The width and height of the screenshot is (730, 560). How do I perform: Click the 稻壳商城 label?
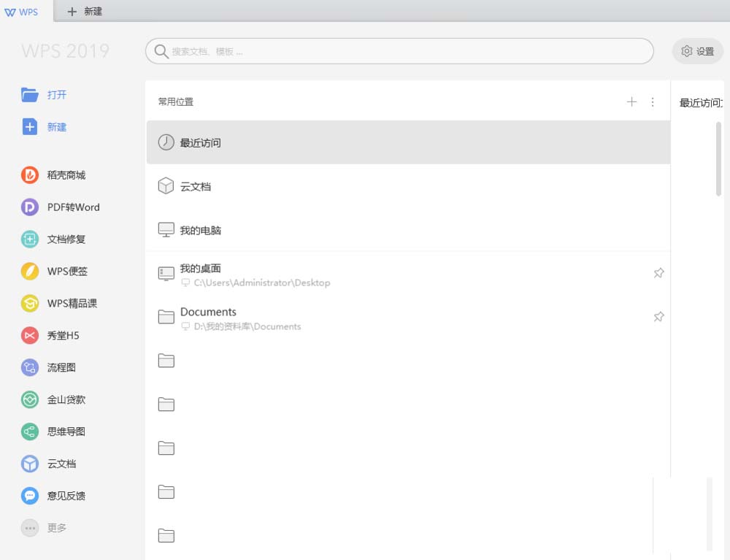66,175
